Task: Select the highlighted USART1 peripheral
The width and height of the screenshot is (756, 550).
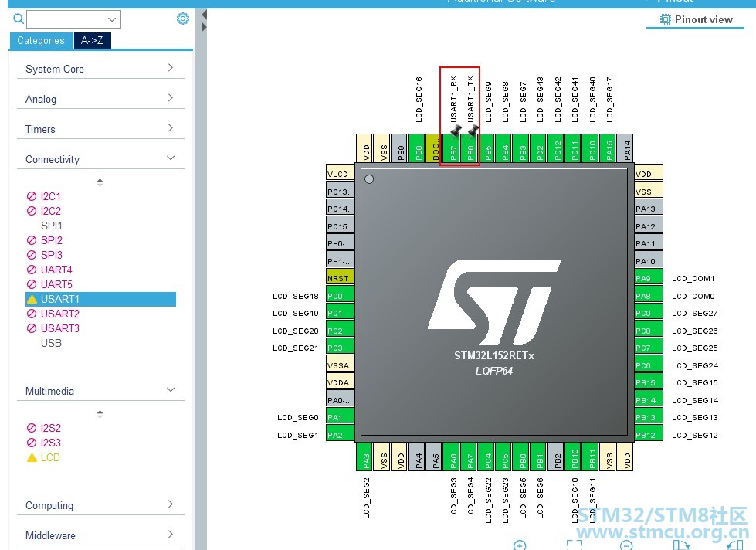Action: pos(100,299)
